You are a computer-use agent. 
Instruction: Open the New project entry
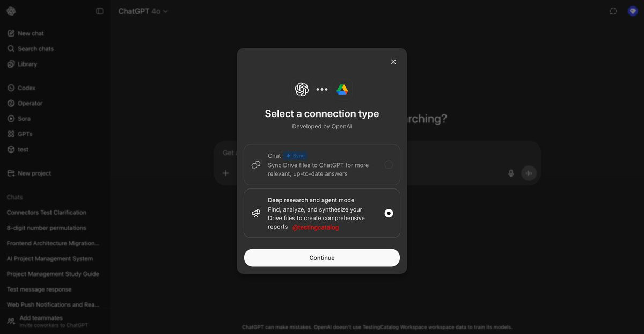pos(29,173)
